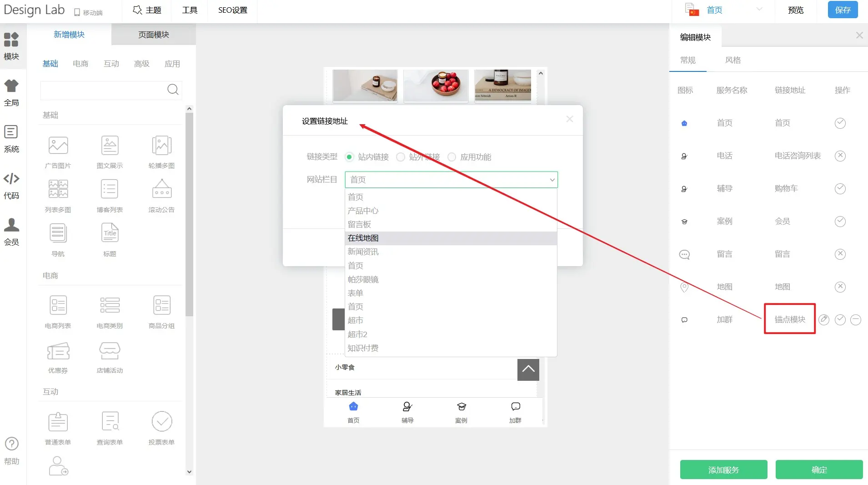Screen dimensions: 868x485
Task: Choose the 滚动公告 module icon
Action: [161, 190]
